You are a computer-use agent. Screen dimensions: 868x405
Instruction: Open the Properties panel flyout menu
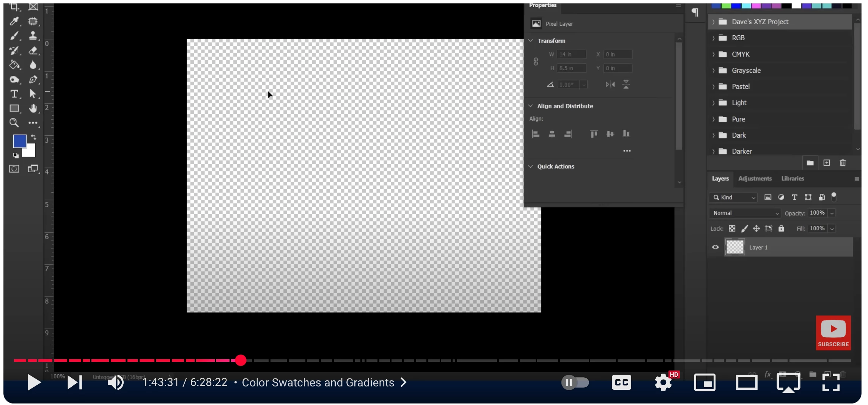coord(678,6)
